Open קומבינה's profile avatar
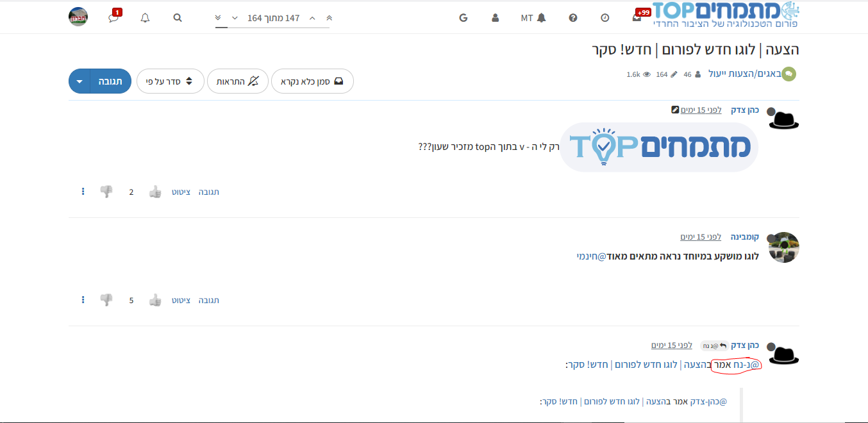The height and width of the screenshot is (423, 868). tap(783, 247)
